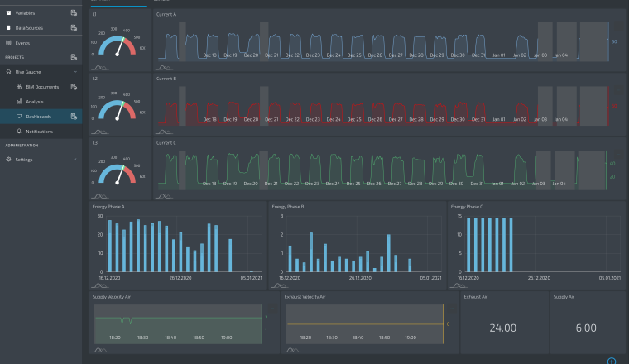629x364 pixels.
Task: Click the add icon next to Variables
Action: coord(74,13)
